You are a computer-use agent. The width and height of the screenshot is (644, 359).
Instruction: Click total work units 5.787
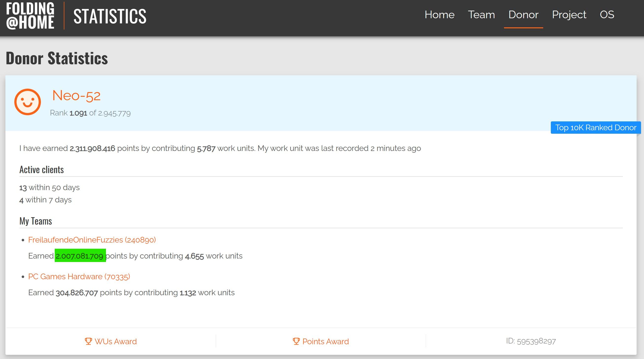[x=206, y=148]
